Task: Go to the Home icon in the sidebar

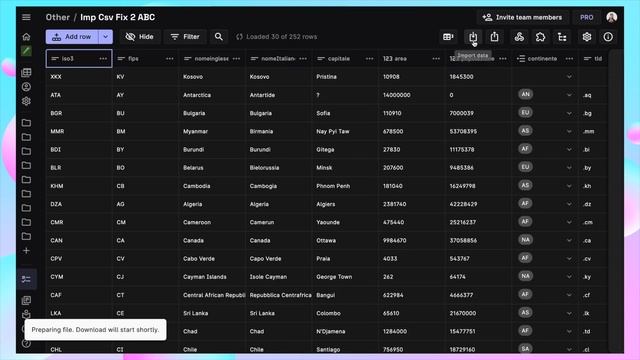Action: 26,37
